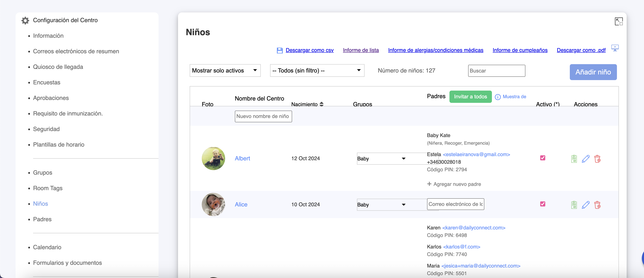Uncheck Albert's Activo checkbox
Image resolution: width=644 pixels, height=278 pixels.
(x=543, y=158)
